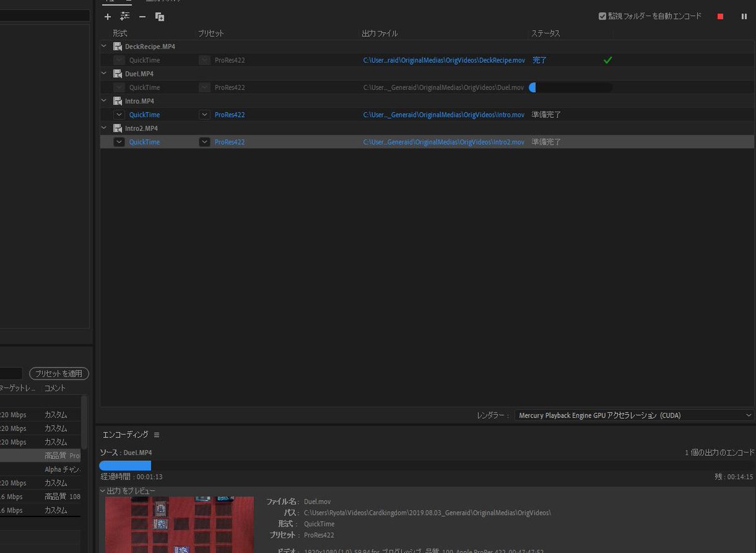Click the Duel output preview thumbnail

coord(180,525)
